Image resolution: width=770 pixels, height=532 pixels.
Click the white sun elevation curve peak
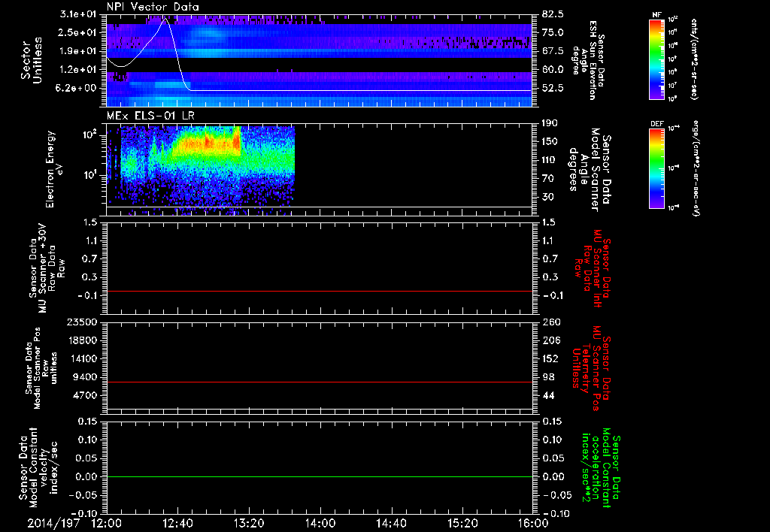165,19
